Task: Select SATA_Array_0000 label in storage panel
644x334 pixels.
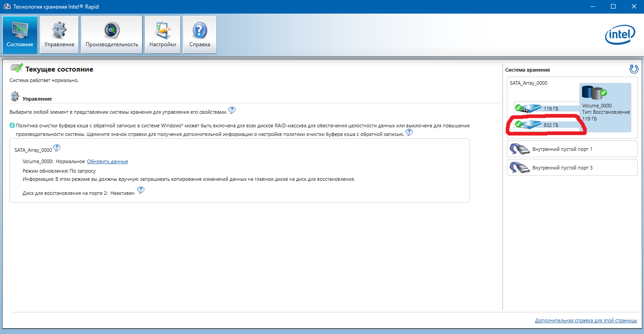Action: (529, 83)
